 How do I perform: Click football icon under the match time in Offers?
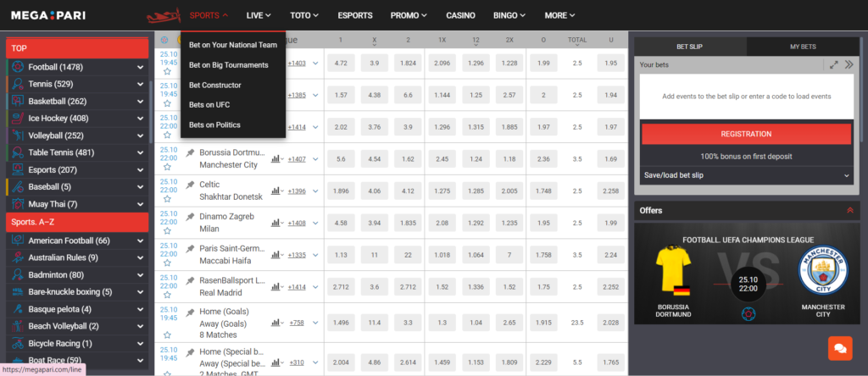click(x=748, y=314)
